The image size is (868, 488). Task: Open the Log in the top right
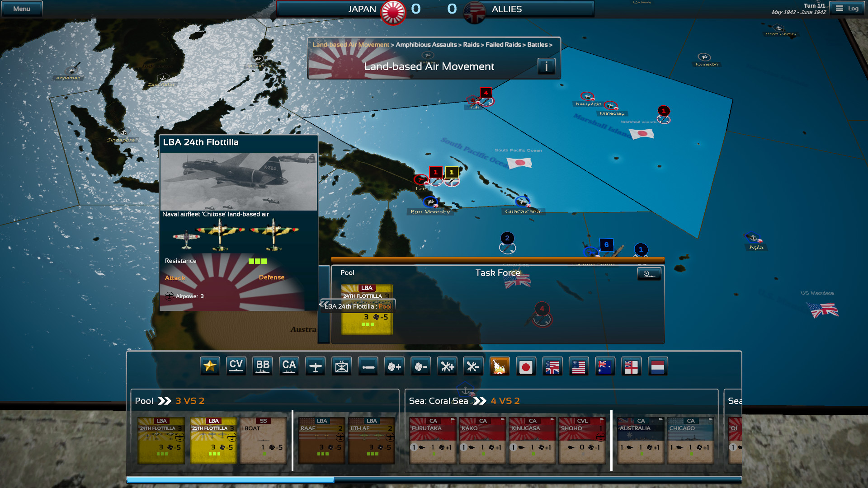(x=846, y=8)
